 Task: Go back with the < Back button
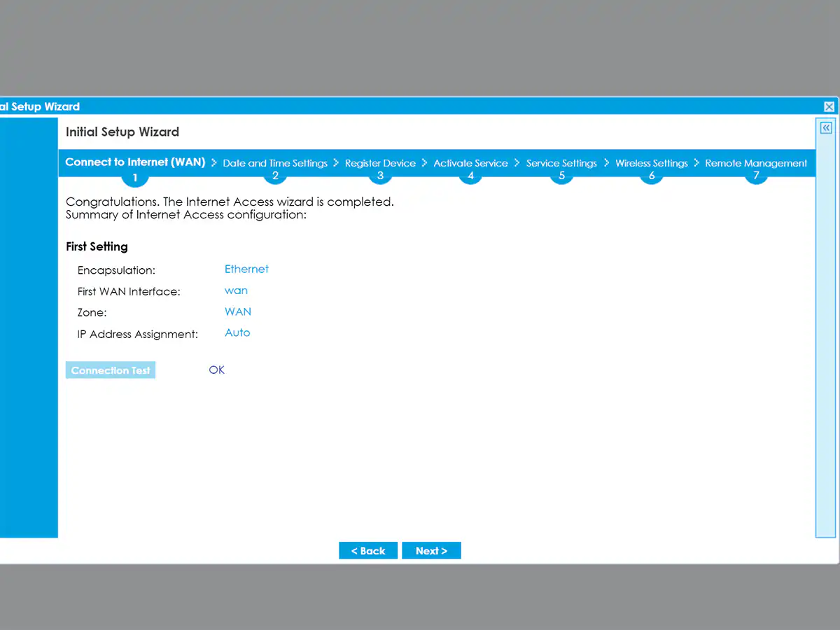click(368, 551)
